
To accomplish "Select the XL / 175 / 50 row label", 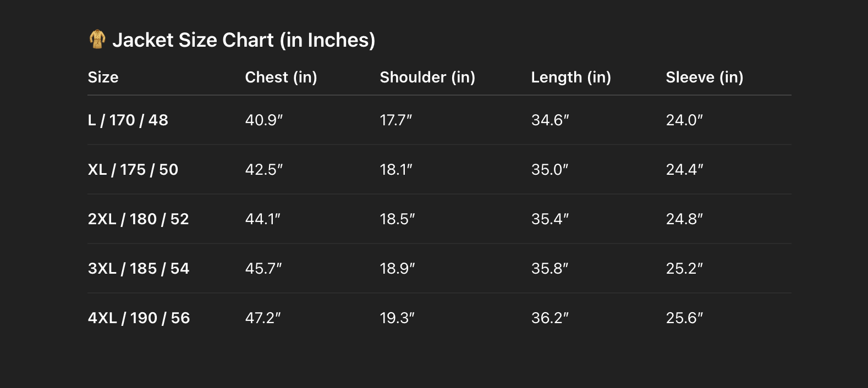I will (x=133, y=169).
